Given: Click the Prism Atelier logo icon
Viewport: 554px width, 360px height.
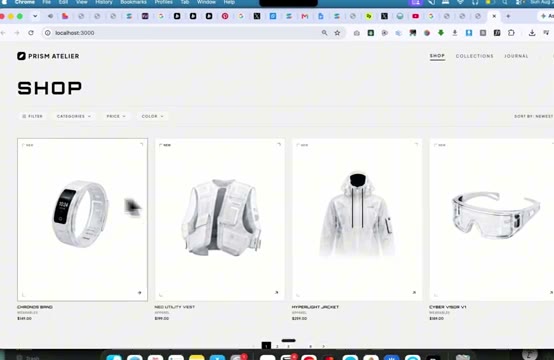Looking at the screenshot, I should coord(21,56).
